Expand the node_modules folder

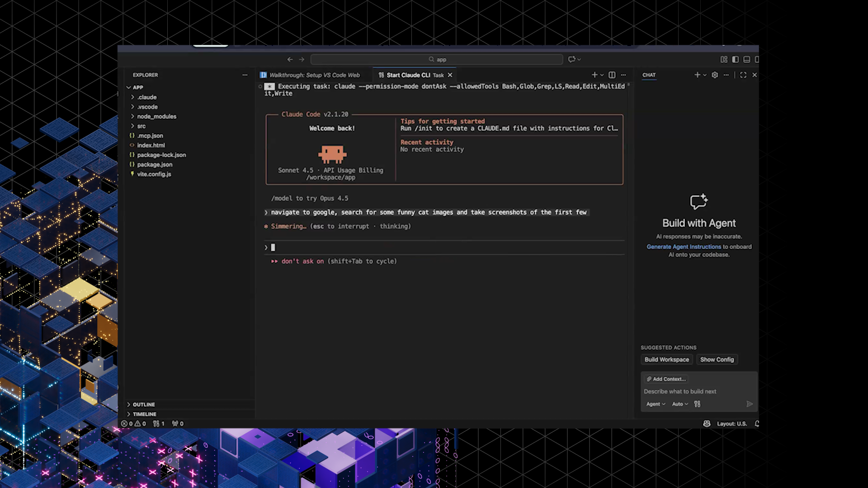(x=156, y=116)
